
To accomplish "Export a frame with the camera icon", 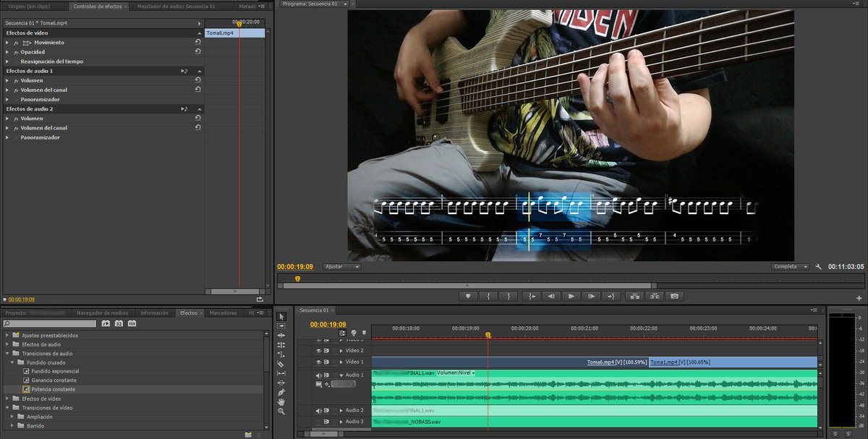I will click(675, 296).
